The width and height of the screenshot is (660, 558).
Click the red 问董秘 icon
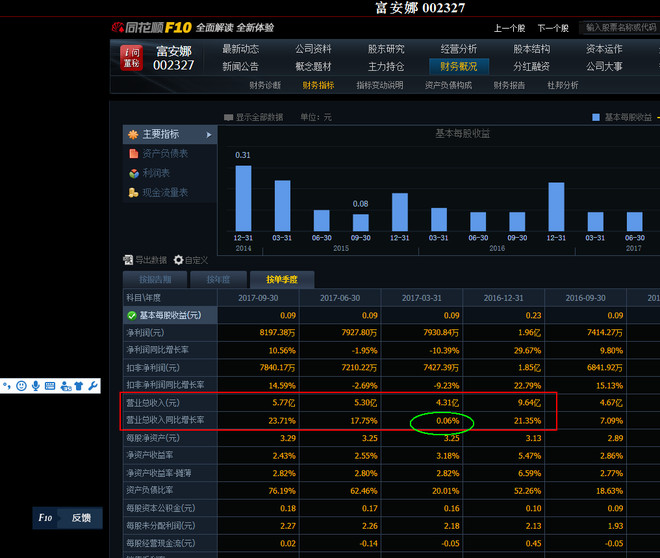[131, 58]
